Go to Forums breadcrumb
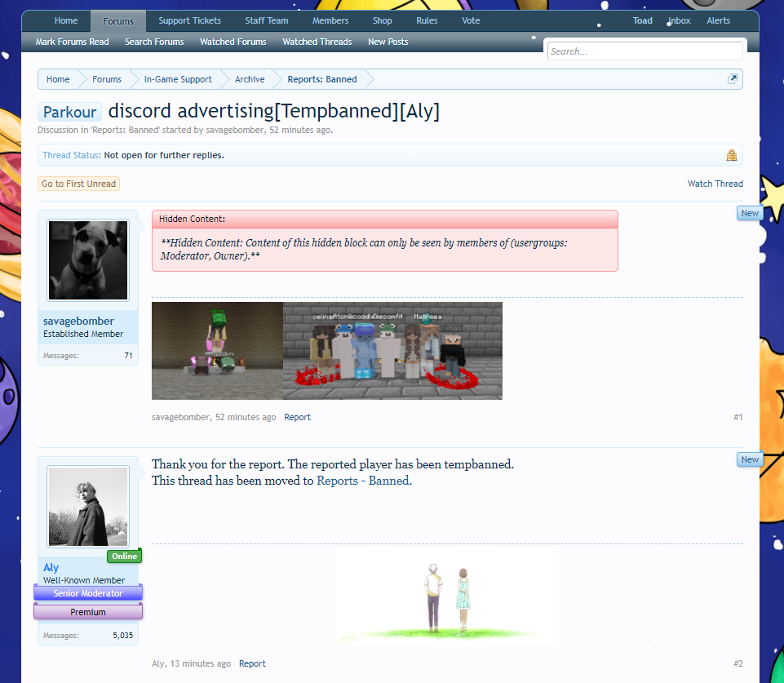 [x=107, y=79]
